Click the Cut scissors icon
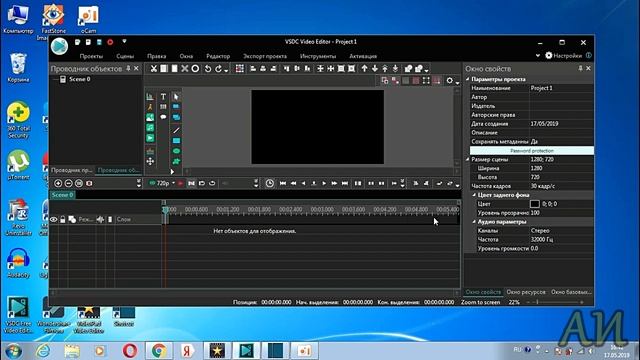Viewport: 640px width, 360px height. pos(153,69)
